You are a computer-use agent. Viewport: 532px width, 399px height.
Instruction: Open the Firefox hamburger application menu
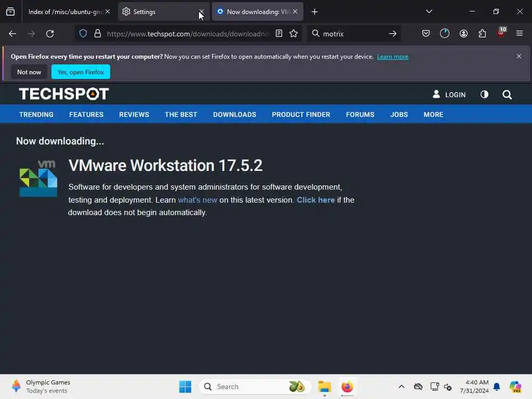[520, 34]
